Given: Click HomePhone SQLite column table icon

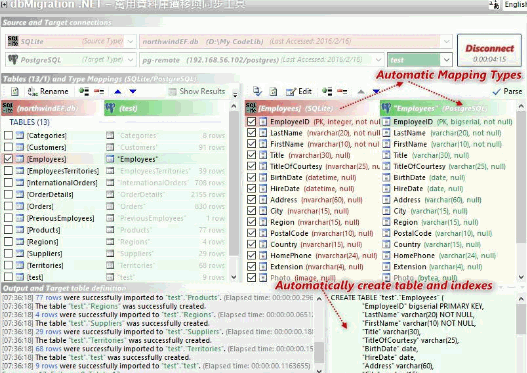Looking at the screenshot, I should 263,255.
